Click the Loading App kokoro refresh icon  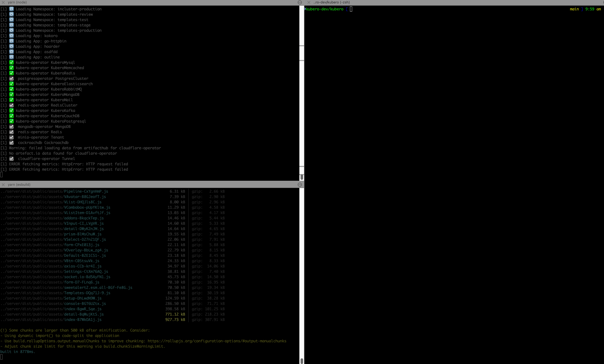coord(12,36)
